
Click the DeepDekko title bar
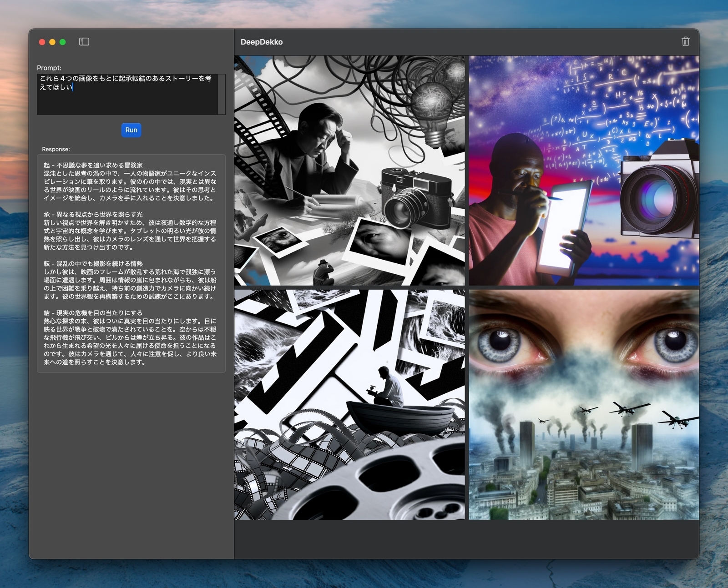tap(261, 41)
